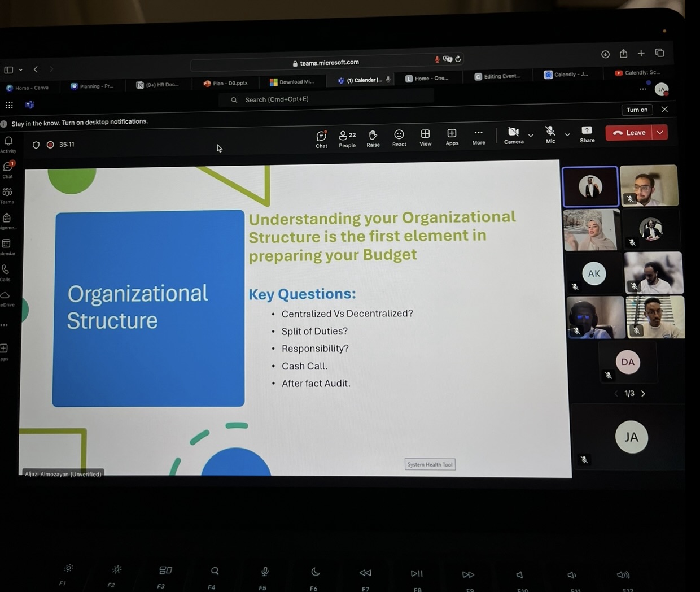Open Calendar in the left sidebar
700x592 pixels.
pyautogui.click(x=7, y=247)
